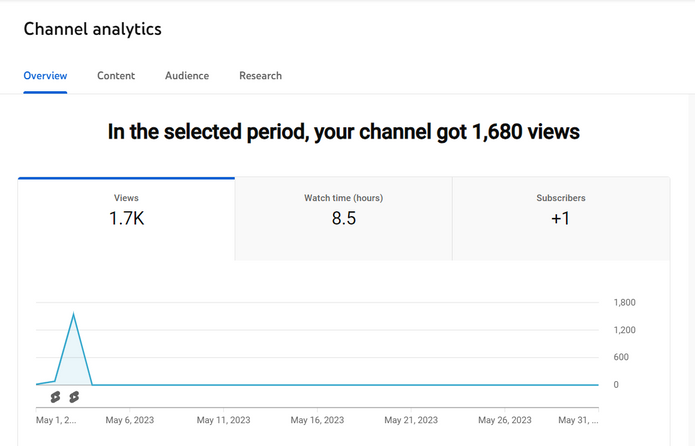Click the 1,800 y-axis value

tap(625, 302)
